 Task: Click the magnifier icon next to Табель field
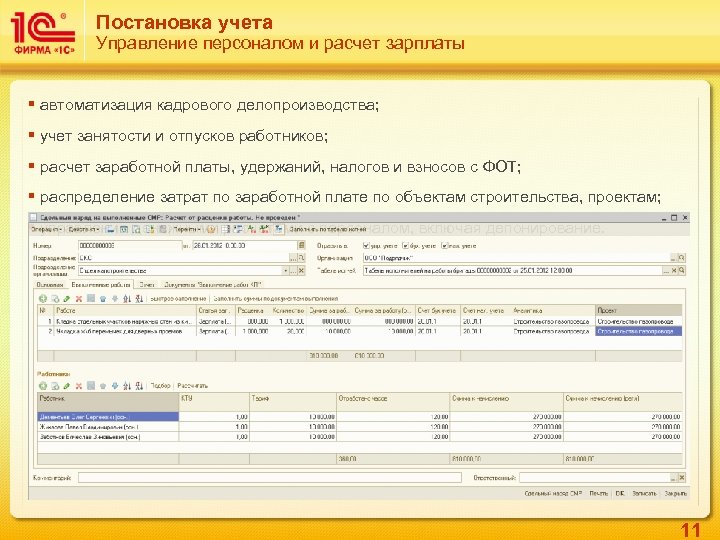(682, 270)
